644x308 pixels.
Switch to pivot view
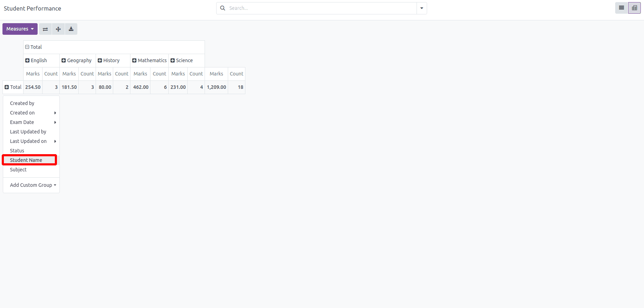(x=635, y=8)
